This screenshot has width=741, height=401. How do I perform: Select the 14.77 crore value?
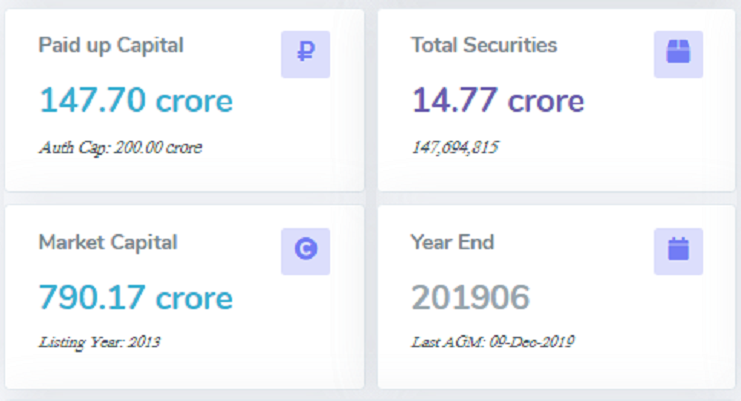pyautogui.click(x=498, y=100)
